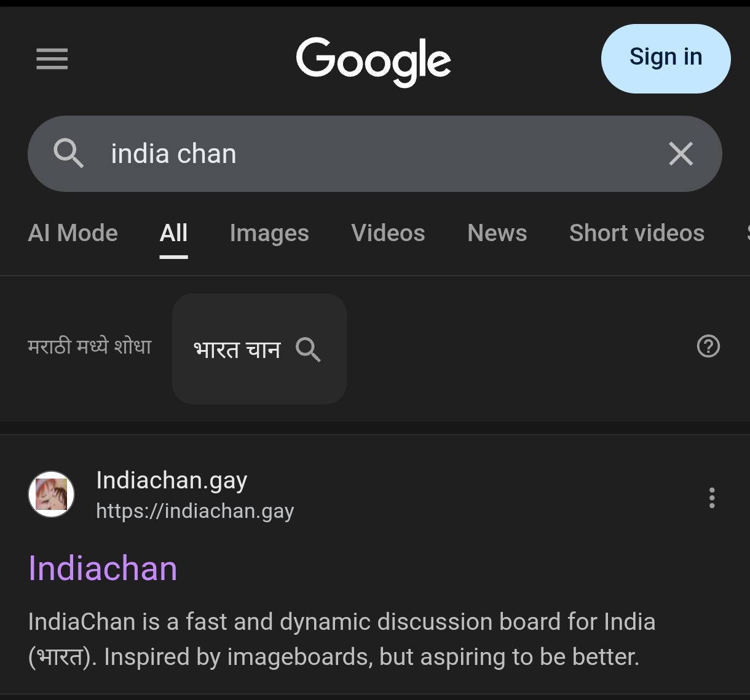Go to the Videos tab

pos(388,233)
